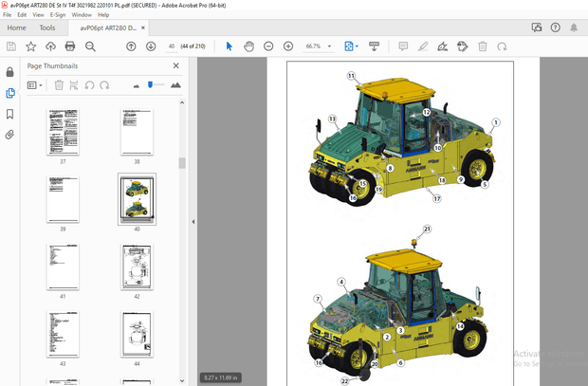Expand the thumbnails options menu dropdown
The image size is (588, 386).
coord(35,85)
